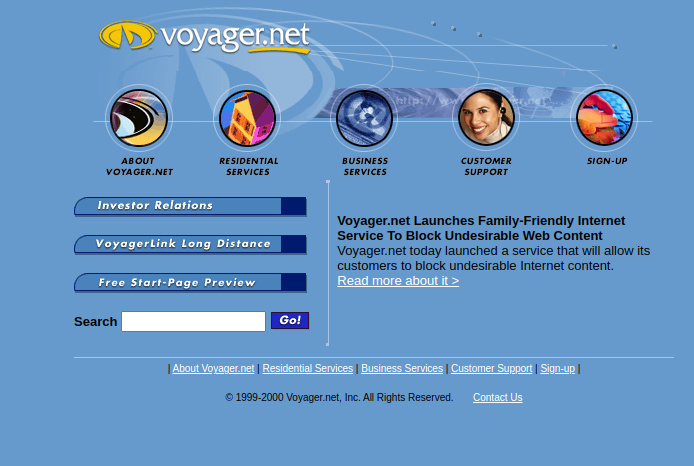Open the Business Services footer link

(x=402, y=368)
